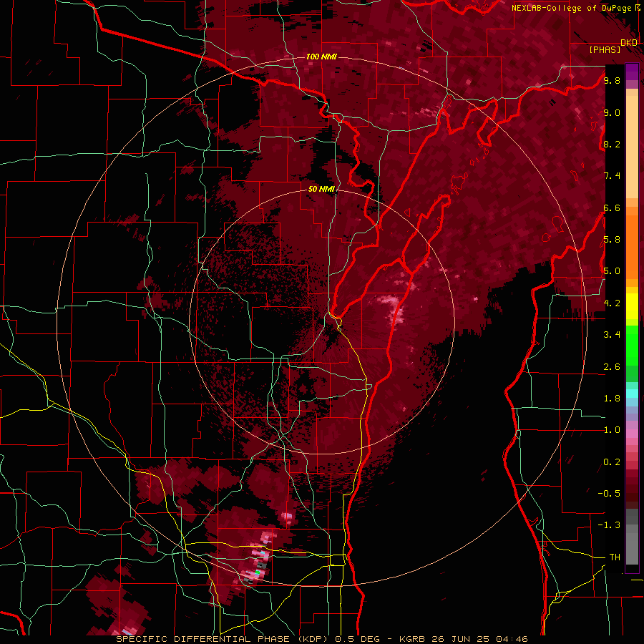The width and height of the screenshot is (644, 644).
Task: Pick the cyan segment of the color bar
Action: click(632, 394)
